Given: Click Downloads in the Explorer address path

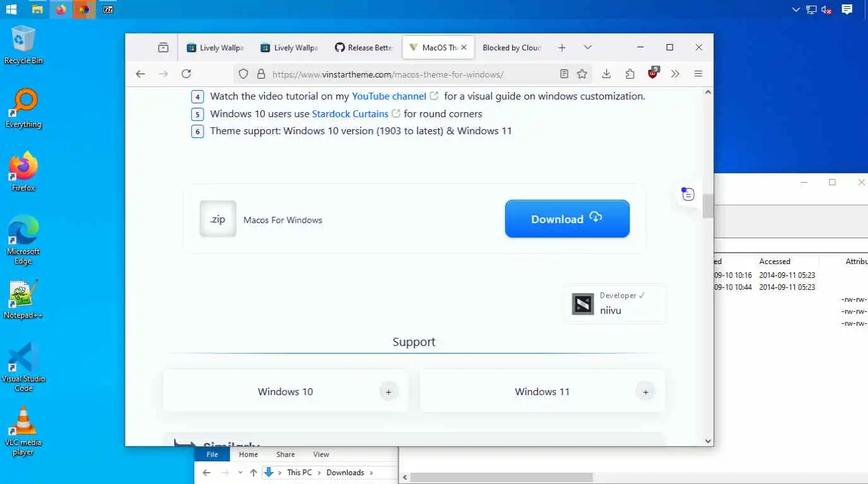Looking at the screenshot, I should click(345, 473).
